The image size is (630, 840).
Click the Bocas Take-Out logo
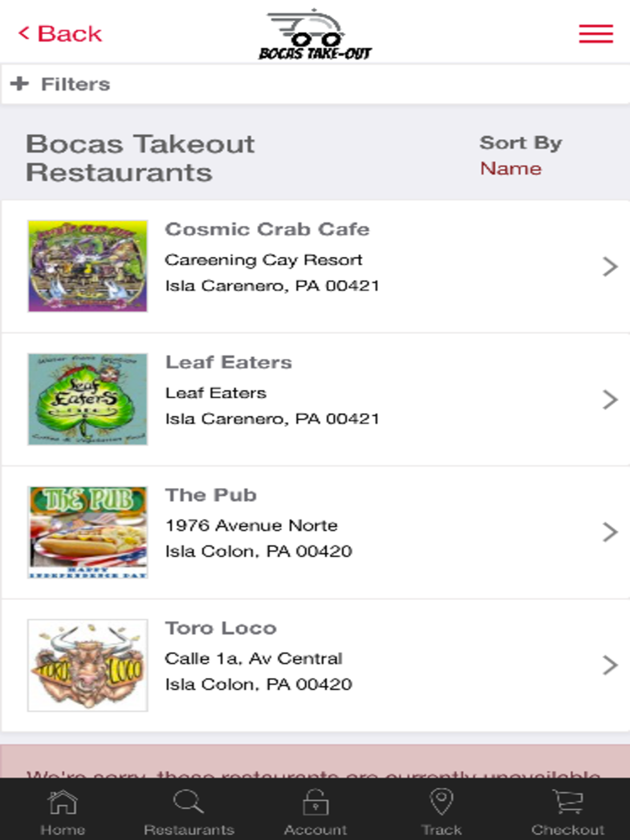315,35
